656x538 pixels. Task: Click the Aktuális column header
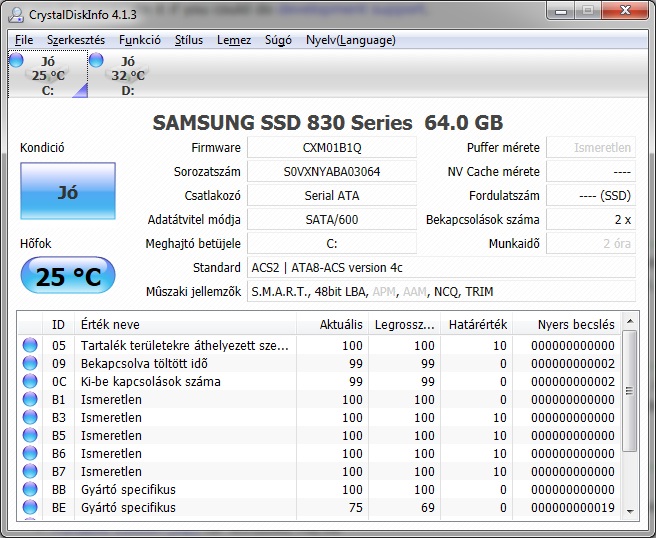(x=333, y=324)
